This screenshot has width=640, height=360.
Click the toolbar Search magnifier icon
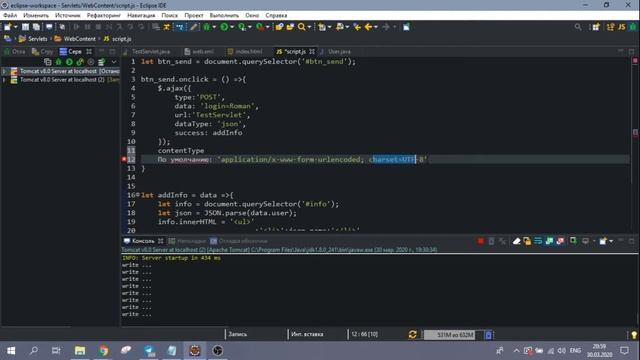point(302,27)
